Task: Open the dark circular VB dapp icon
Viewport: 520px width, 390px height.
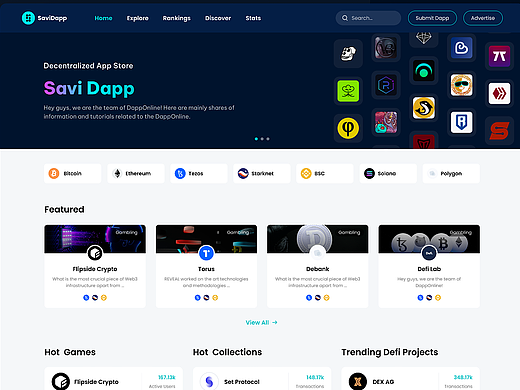Action: 386,48
